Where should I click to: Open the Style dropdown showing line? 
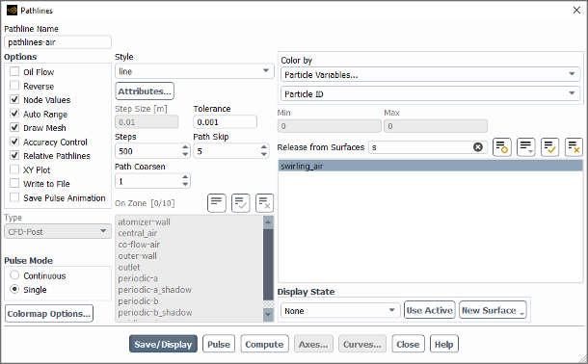[195, 71]
